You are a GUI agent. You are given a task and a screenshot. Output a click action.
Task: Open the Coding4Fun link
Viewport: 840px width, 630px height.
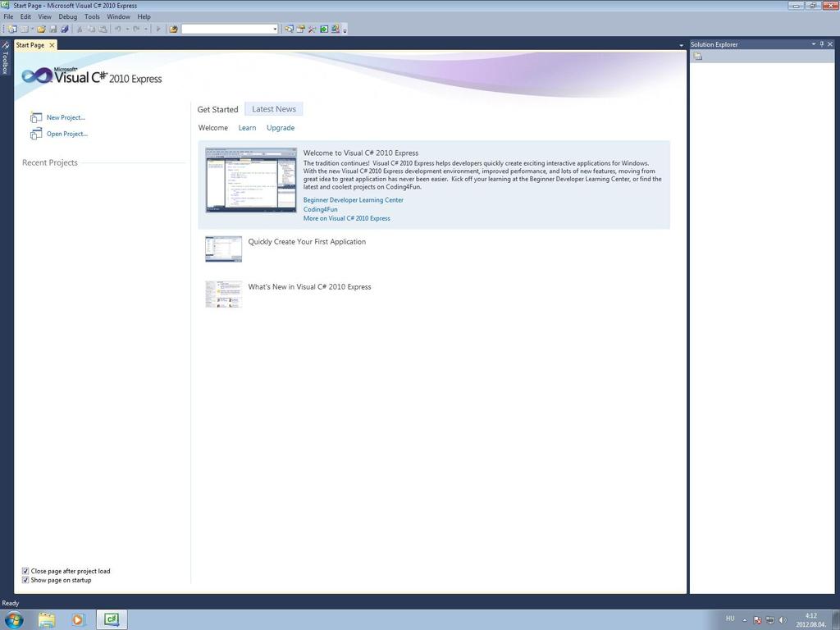(x=321, y=209)
